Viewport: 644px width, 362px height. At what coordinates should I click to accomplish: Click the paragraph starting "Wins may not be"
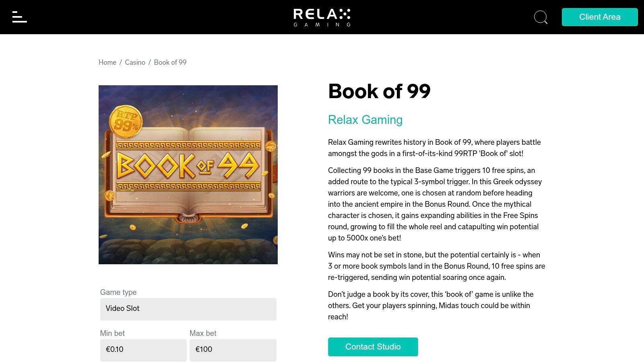436,266
